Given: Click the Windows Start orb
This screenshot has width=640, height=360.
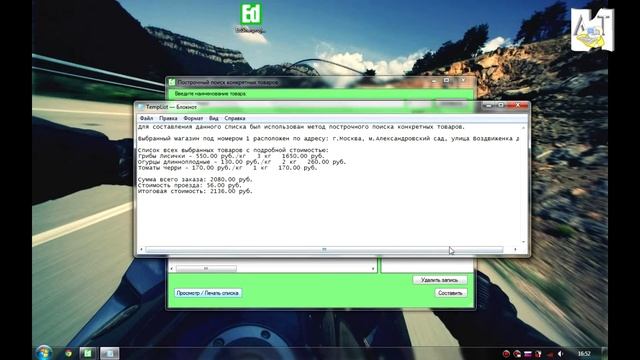Looking at the screenshot, I should pos(44,353).
